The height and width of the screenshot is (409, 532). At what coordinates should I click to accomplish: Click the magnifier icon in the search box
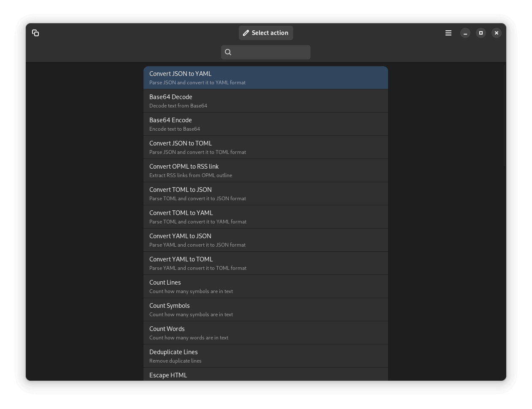pyautogui.click(x=228, y=52)
